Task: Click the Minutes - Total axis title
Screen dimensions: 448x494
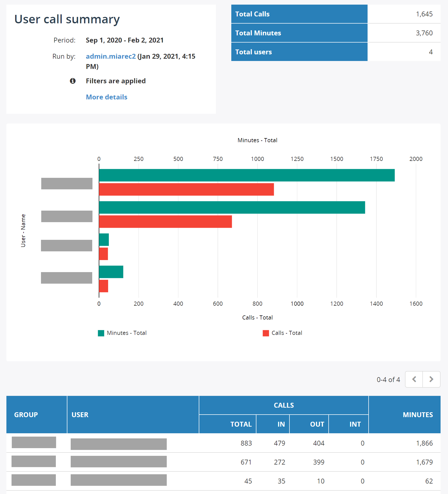Action: coord(257,140)
